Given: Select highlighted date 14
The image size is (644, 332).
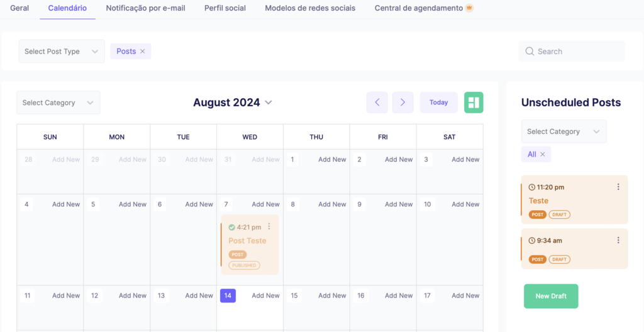Looking at the screenshot, I should [x=228, y=296].
